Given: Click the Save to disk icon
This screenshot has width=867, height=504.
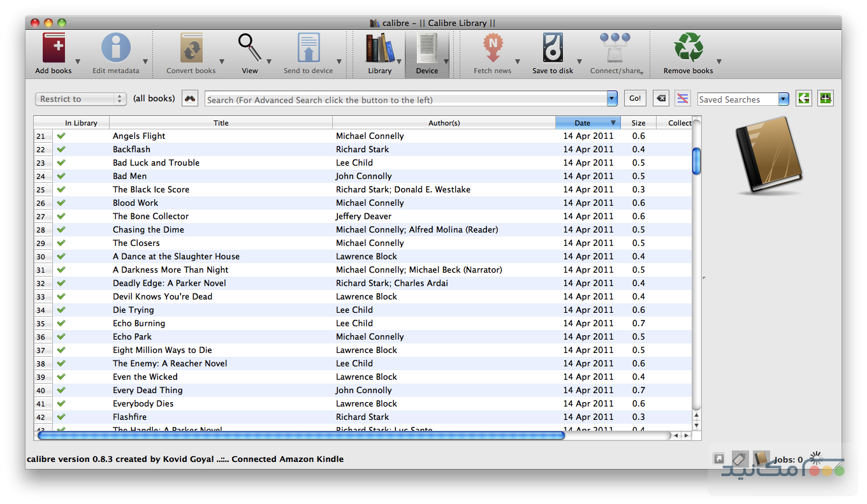Looking at the screenshot, I should pos(552,49).
